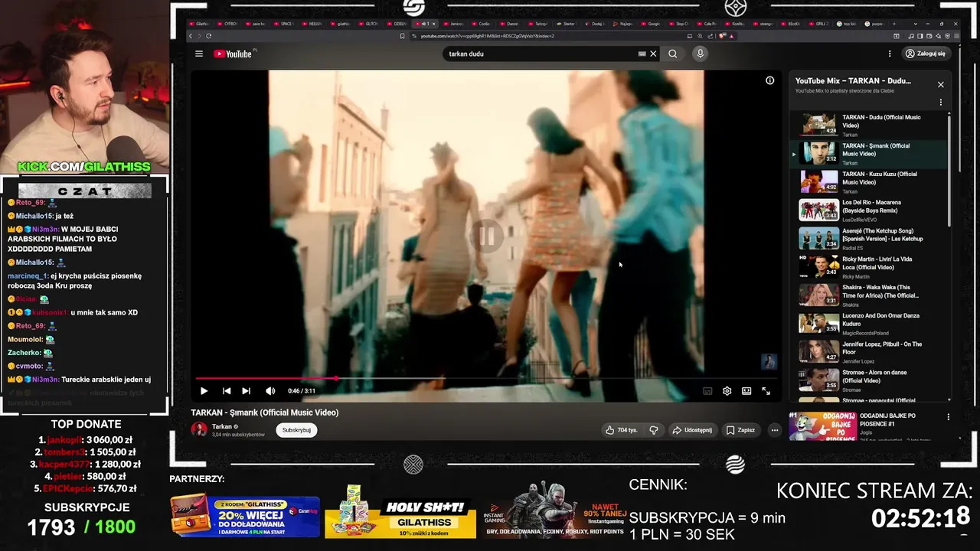The width and height of the screenshot is (980, 551).
Task: Click the Subskrybuj button
Action: click(x=296, y=430)
